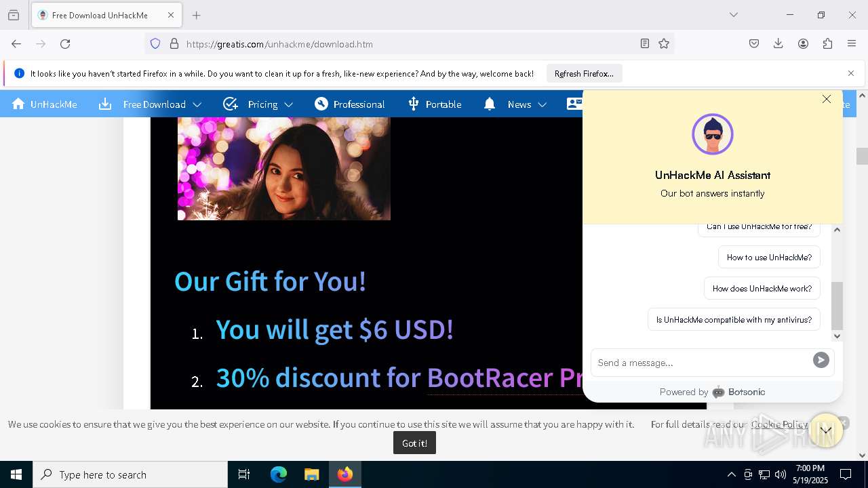
Task: Open the volume control tray icon
Action: click(781, 474)
